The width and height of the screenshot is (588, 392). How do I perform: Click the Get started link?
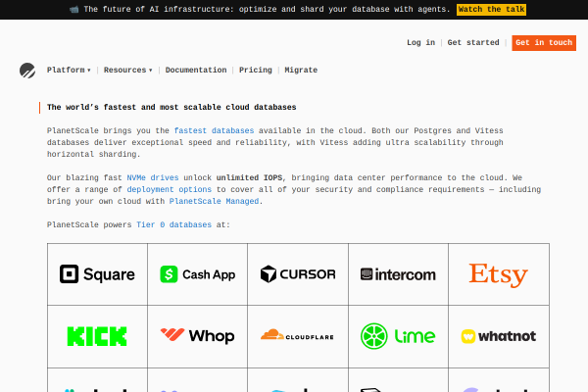(473, 43)
